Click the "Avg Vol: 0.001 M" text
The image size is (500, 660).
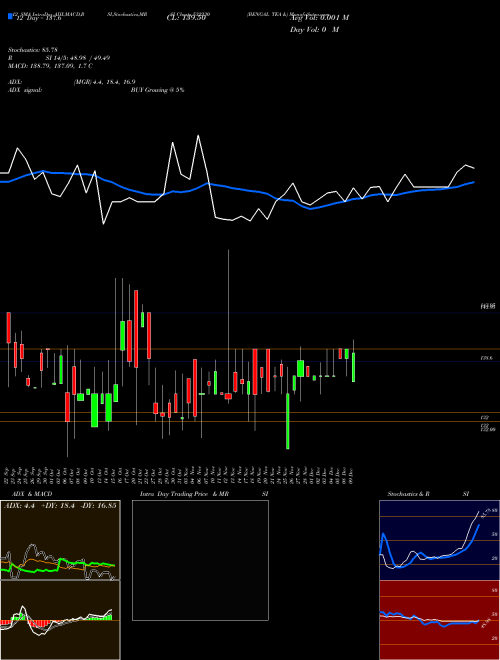pos(319,18)
